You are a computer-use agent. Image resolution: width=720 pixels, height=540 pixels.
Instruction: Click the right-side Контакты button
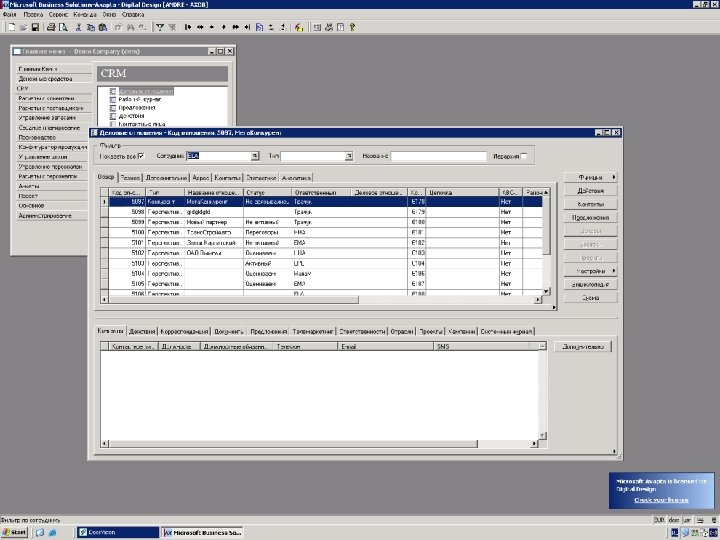click(x=591, y=204)
